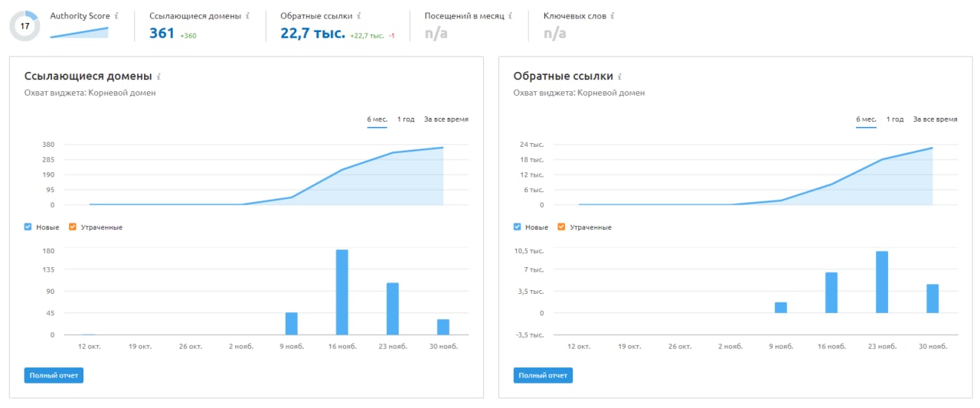
Task: Click the 22,7 тыс. backlinks value
Action: [x=313, y=33]
